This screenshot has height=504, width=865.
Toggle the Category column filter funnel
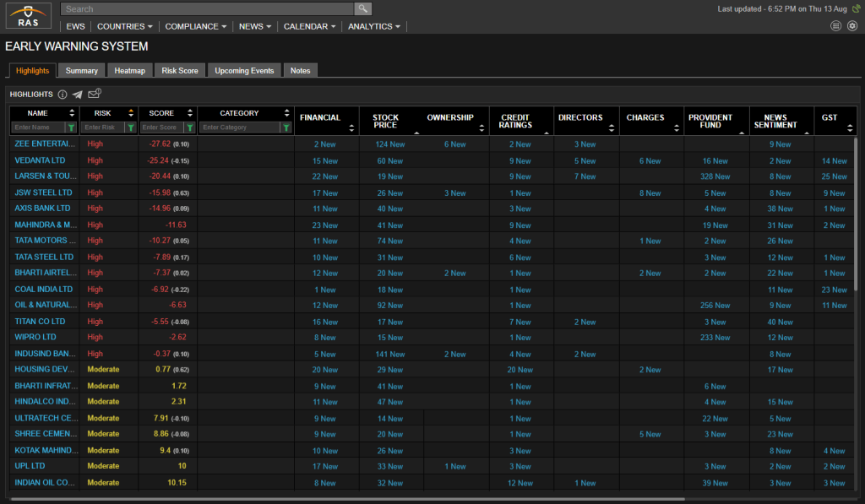coord(286,127)
